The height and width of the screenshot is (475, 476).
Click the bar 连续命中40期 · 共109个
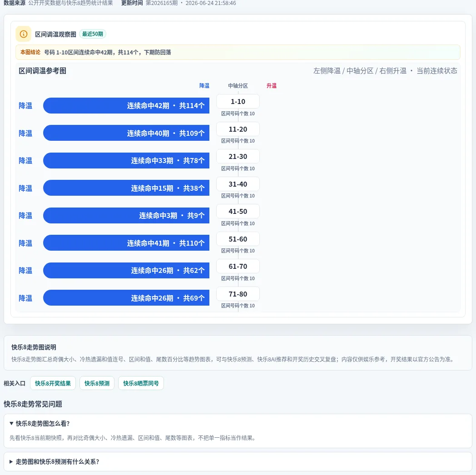(126, 133)
